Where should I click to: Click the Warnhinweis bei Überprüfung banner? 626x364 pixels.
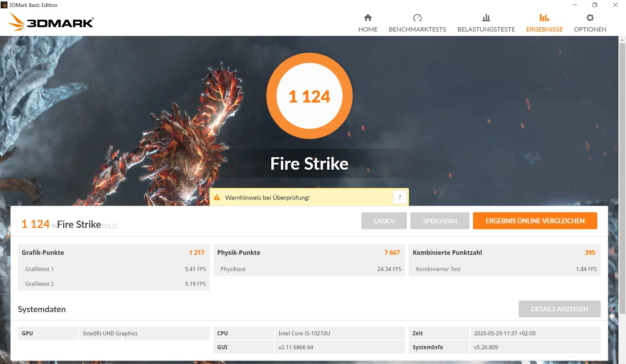(309, 197)
